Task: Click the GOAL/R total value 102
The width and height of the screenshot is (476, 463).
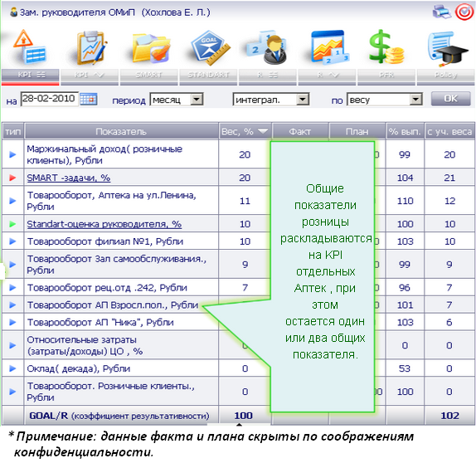Action: coord(449,416)
